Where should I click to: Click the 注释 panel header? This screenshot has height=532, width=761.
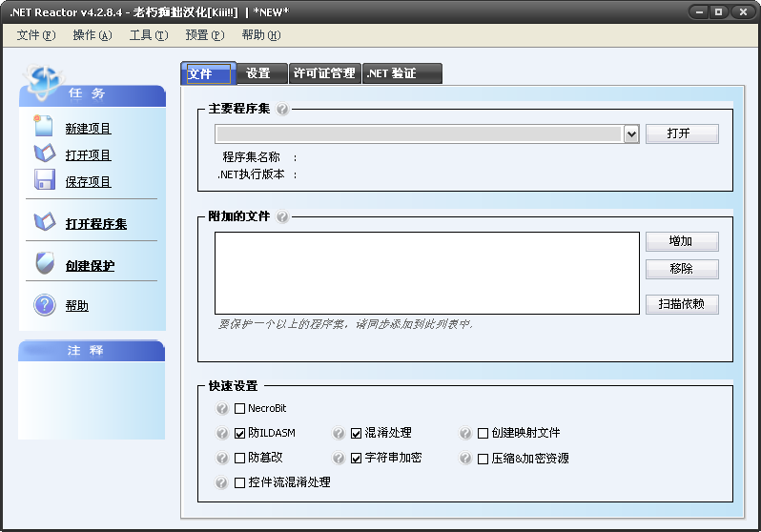pos(92,351)
